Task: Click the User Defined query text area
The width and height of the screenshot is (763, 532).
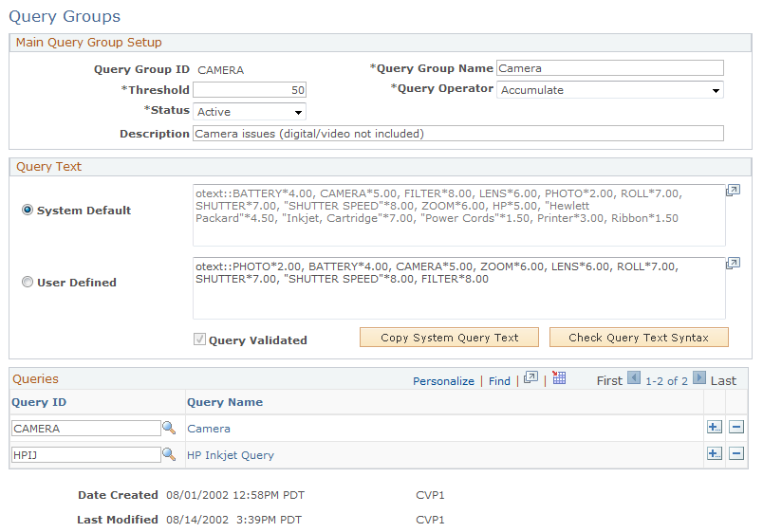Action: (x=459, y=288)
